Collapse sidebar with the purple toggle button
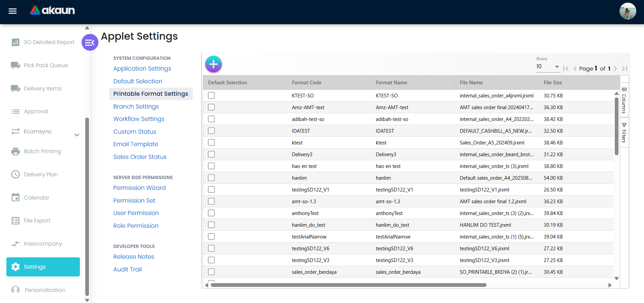 pos(90,42)
